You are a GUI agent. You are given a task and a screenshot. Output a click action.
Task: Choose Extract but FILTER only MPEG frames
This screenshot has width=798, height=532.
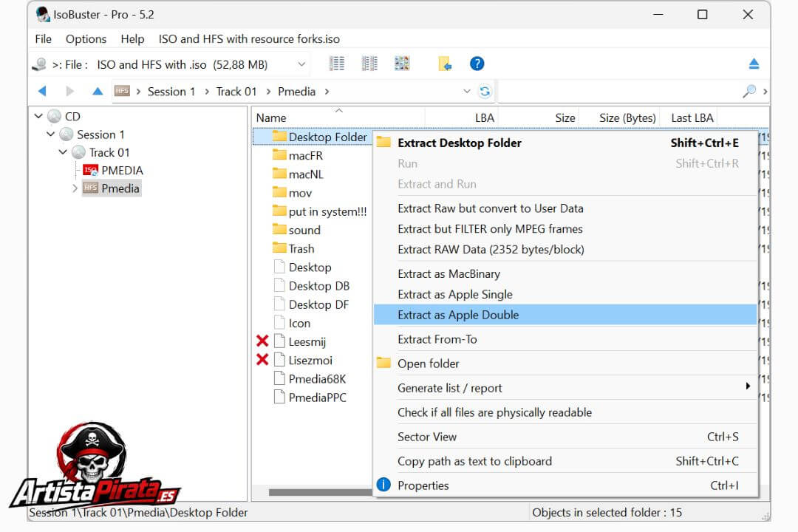565,228
